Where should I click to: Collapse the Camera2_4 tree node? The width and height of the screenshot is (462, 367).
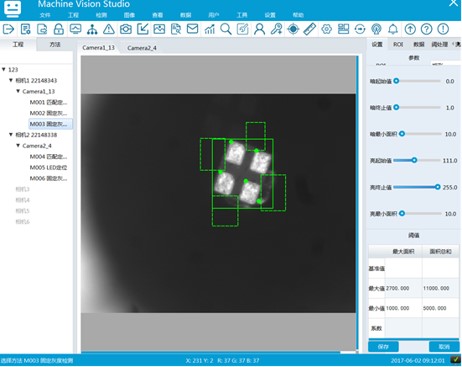click(18, 145)
